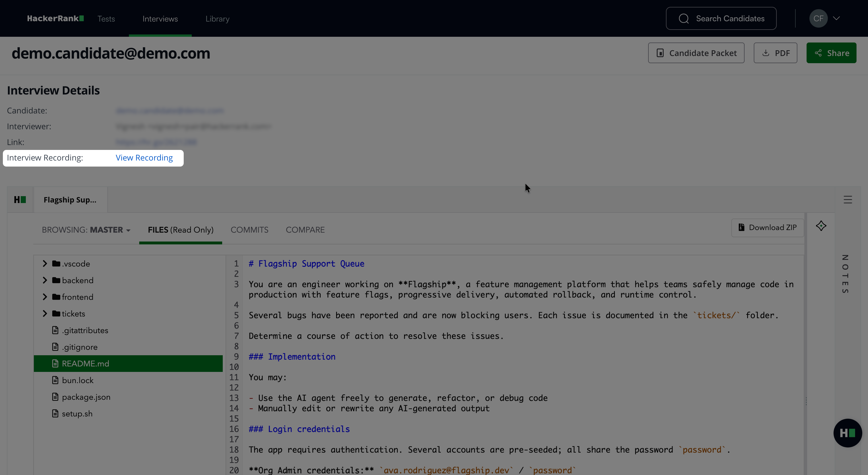Click the share icon in Share button

click(x=818, y=53)
